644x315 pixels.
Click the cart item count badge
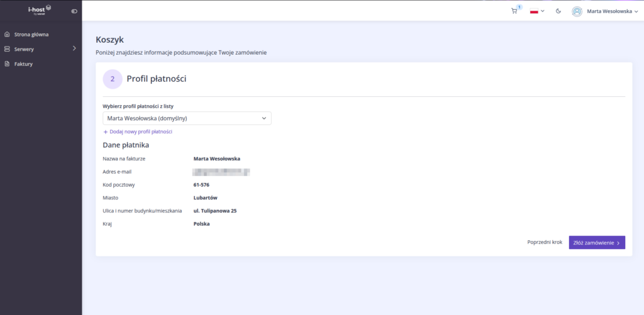(x=519, y=7)
